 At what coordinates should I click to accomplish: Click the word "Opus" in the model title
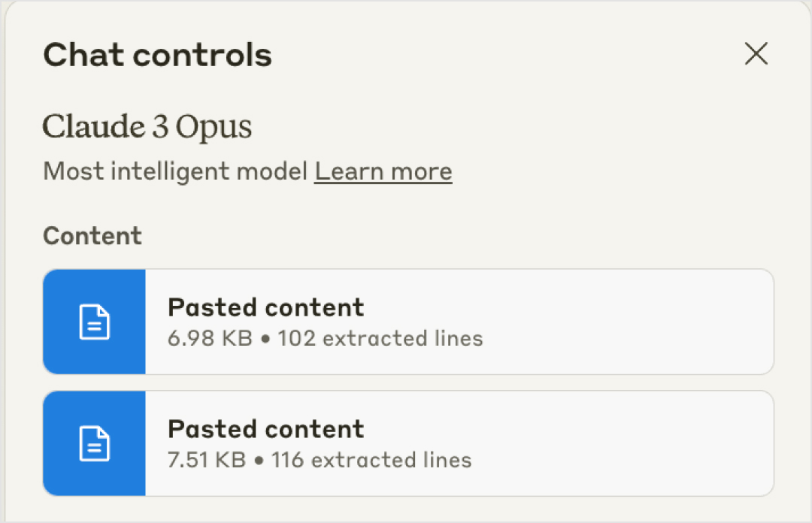[214, 128]
